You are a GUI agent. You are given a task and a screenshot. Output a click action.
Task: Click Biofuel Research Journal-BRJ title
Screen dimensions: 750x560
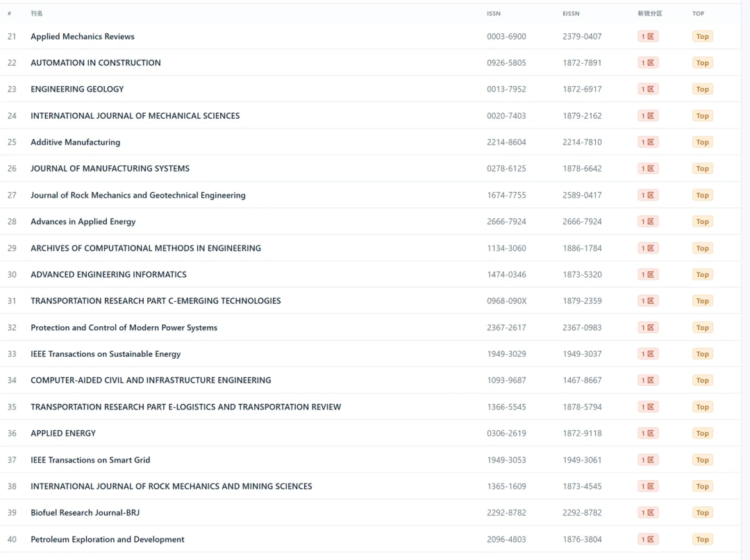(85, 512)
